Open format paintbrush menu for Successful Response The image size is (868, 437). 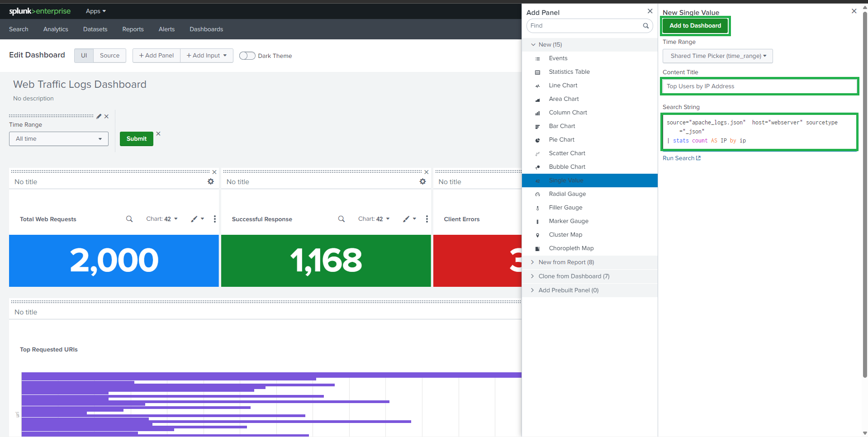pos(409,219)
